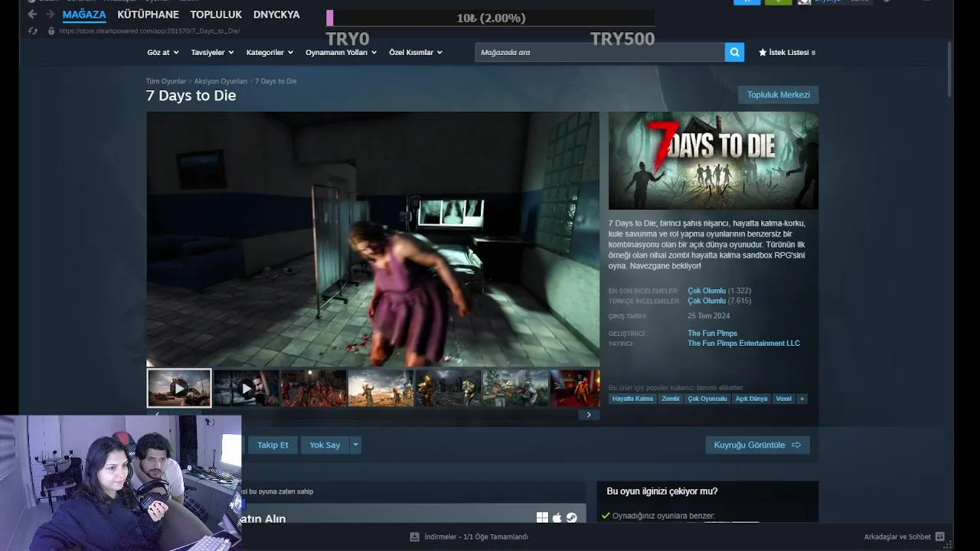Image resolution: width=980 pixels, height=551 pixels.
Task: Select the Voxel tag
Action: pyautogui.click(x=783, y=399)
